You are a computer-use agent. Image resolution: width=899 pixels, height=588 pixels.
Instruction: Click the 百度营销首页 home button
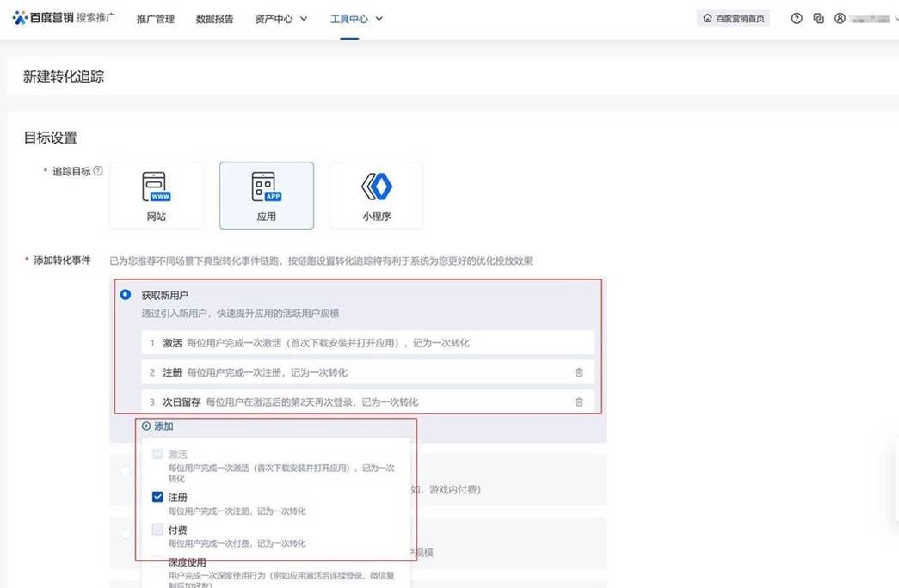click(733, 18)
